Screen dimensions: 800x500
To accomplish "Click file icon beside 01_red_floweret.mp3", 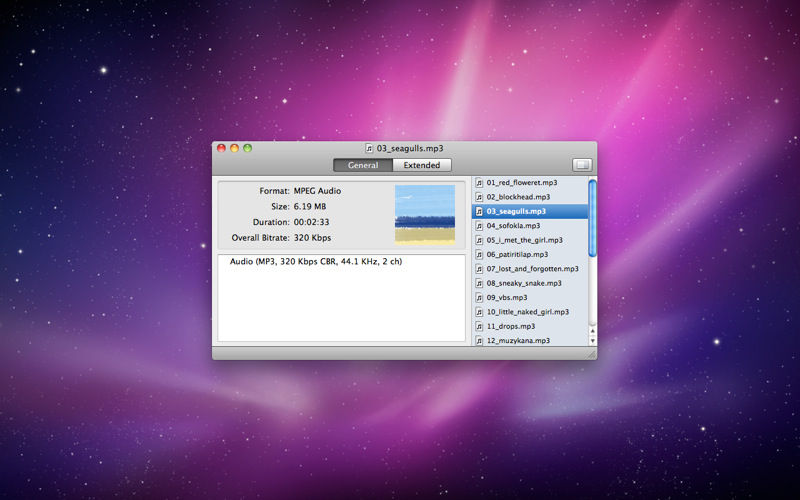I will tap(479, 182).
